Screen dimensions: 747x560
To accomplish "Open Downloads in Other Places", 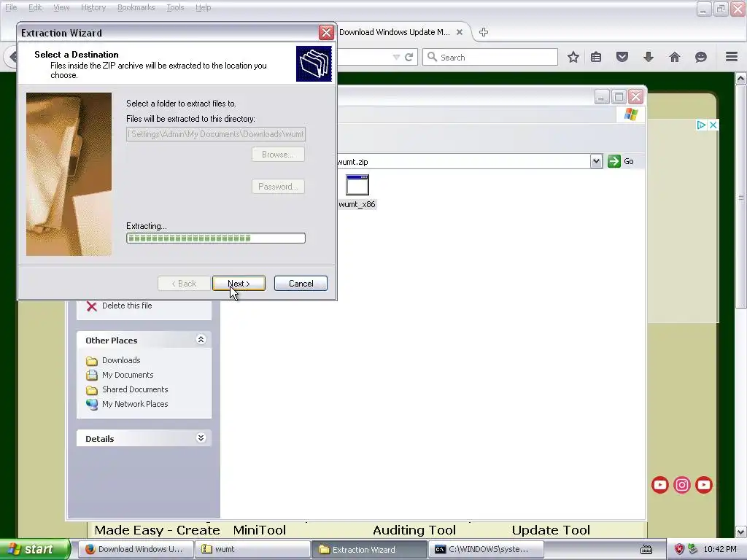I will click(x=121, y=360).
